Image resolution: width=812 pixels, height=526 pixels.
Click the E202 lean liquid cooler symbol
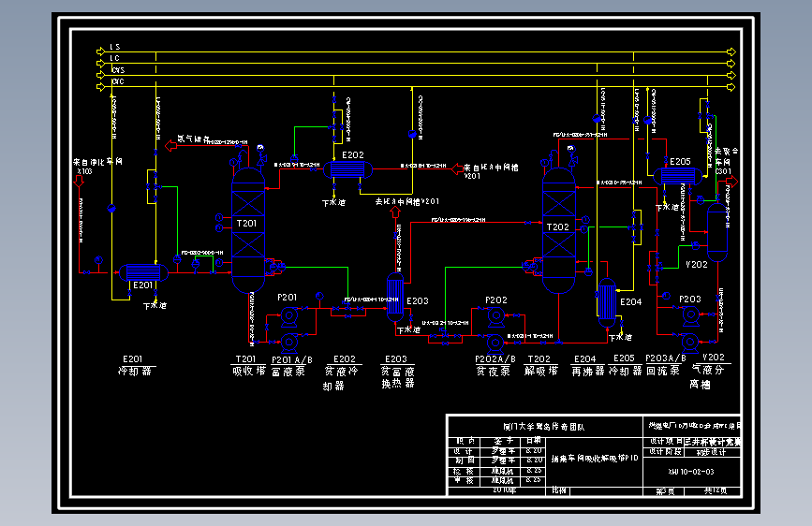[x=347, y=169]
